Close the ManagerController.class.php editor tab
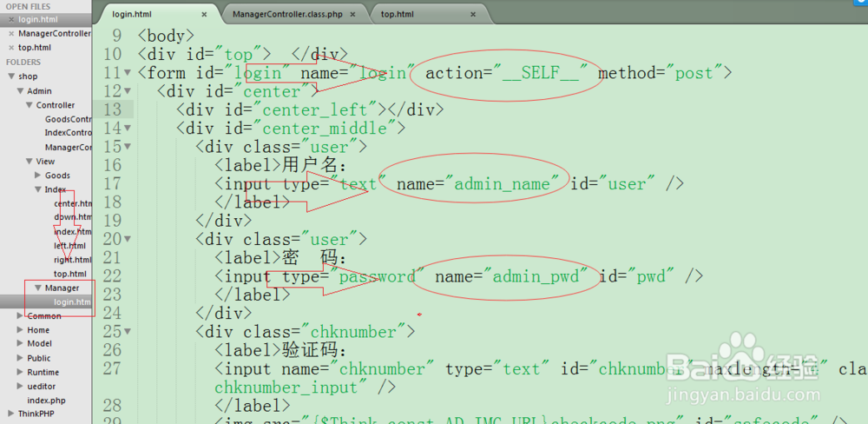The image size is (868, 424). [353, 15]
